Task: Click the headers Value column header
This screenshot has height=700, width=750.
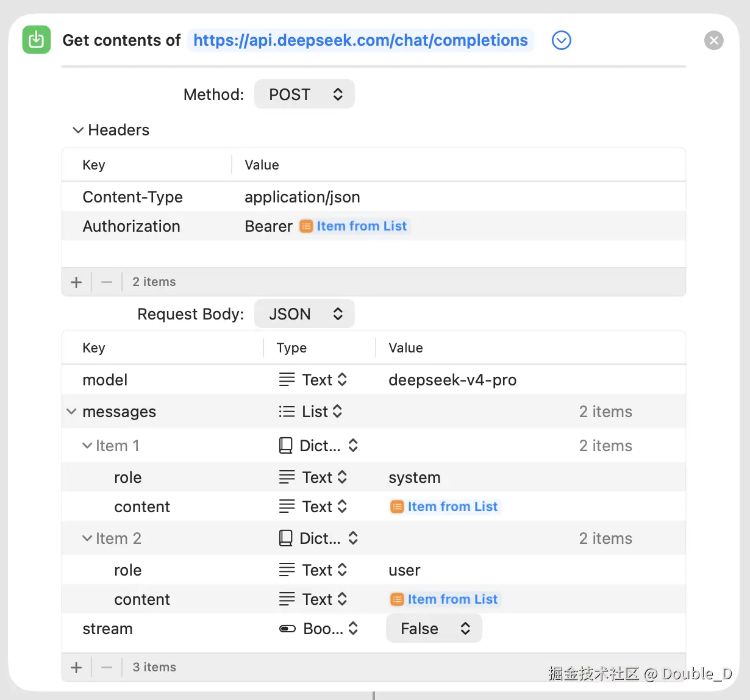Action: point(262,165)
